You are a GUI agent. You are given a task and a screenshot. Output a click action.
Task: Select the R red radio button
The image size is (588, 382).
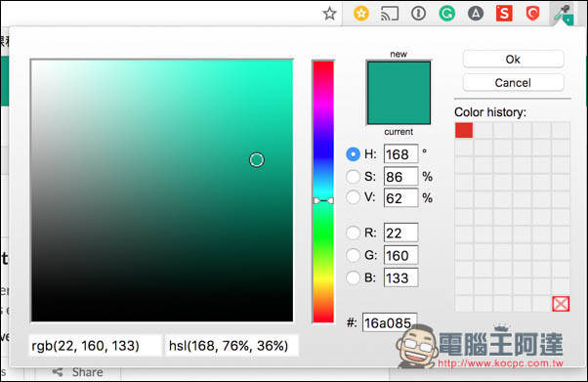[353, 233]
